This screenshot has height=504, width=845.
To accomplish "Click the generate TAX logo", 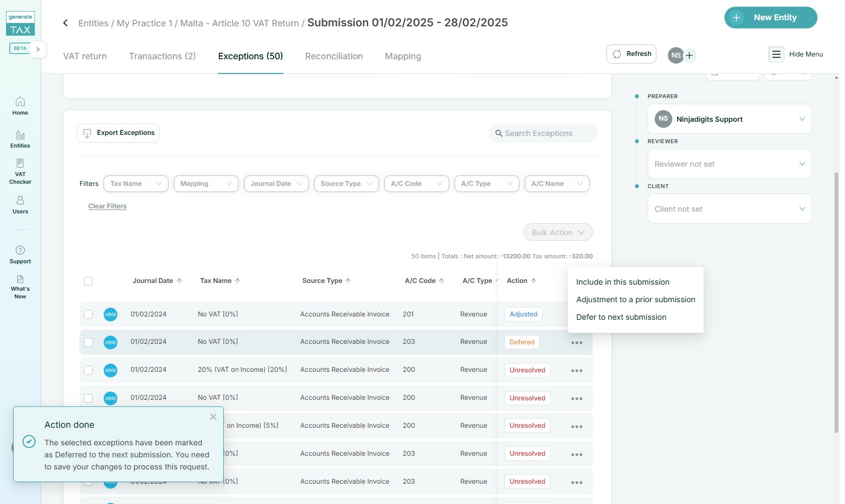I will tap(20, 24).
